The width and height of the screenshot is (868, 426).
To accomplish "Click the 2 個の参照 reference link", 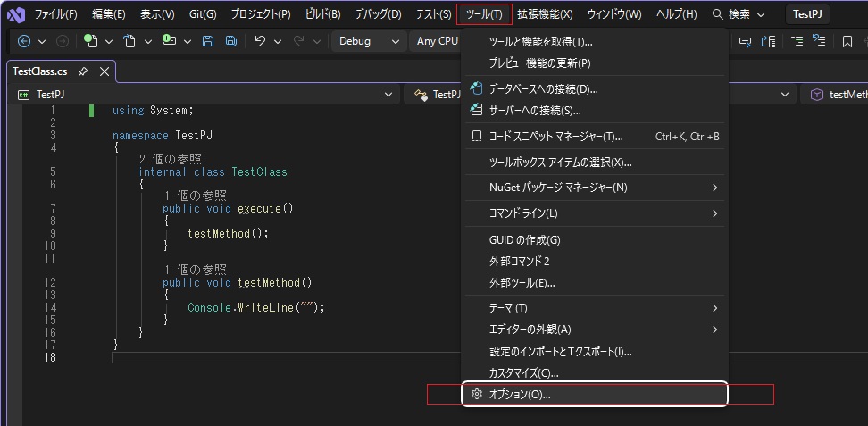I will (x=170, y=159).
